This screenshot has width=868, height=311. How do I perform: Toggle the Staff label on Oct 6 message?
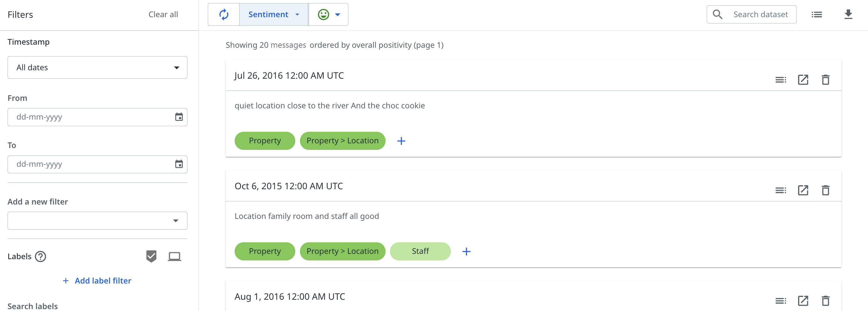coord(420,251)
